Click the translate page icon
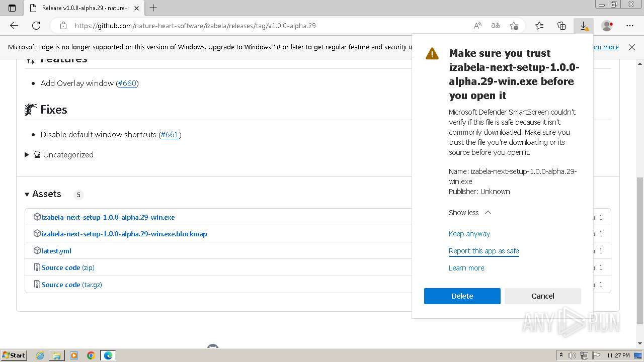 (x=496, y=26)
